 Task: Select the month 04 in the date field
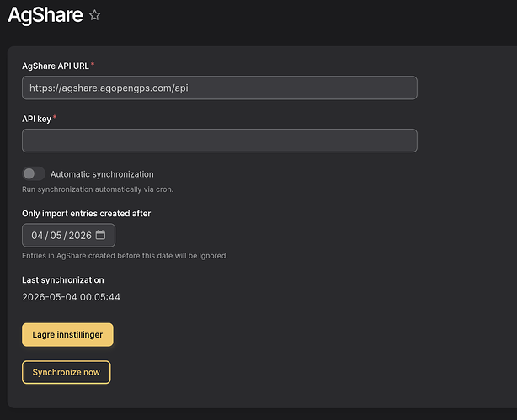pos(37,236)
